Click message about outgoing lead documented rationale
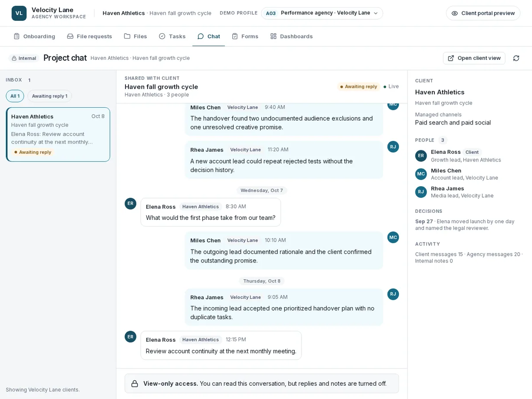The image size is (532, 399). [x=284, y=250]
